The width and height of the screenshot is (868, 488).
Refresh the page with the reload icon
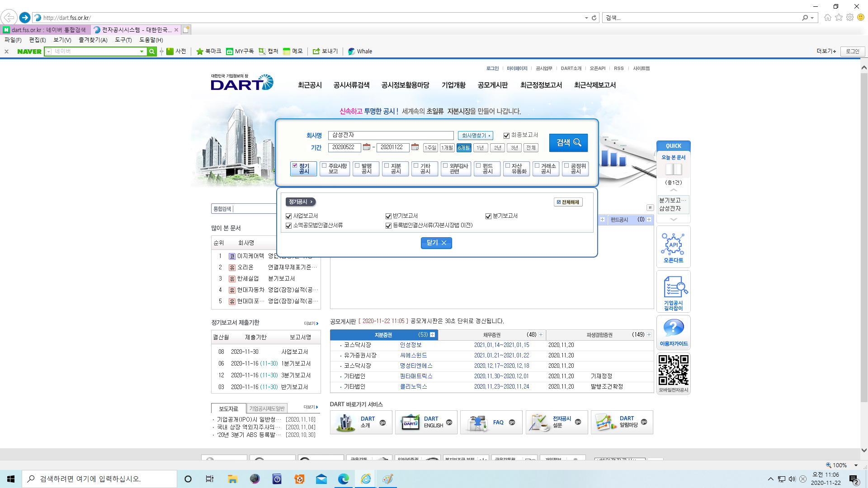(594, 18)
